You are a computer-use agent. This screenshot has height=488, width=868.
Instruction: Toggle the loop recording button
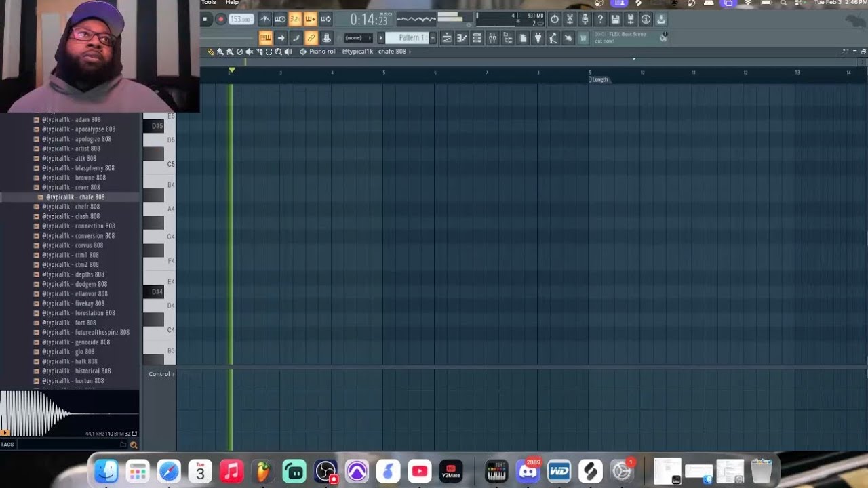pyautogui.click(x=325, y=20)
